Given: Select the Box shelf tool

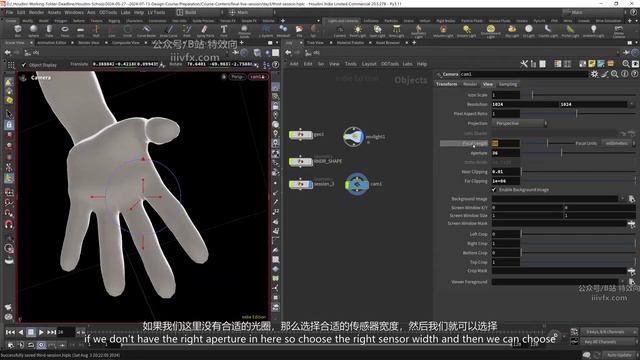Looking at the screenshot, I should 18,30.
